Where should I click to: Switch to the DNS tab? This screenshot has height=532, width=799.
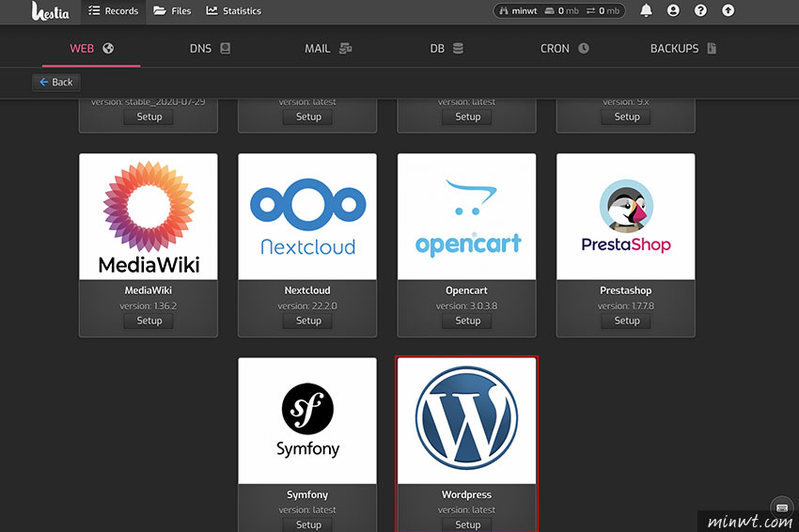210,49
